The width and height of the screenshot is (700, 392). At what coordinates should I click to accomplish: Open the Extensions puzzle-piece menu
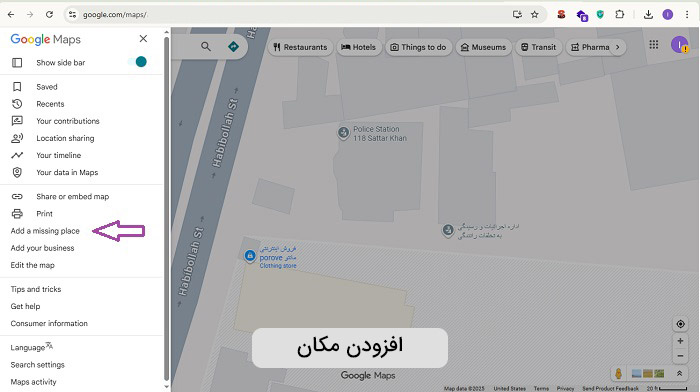[x=620, y=15]
